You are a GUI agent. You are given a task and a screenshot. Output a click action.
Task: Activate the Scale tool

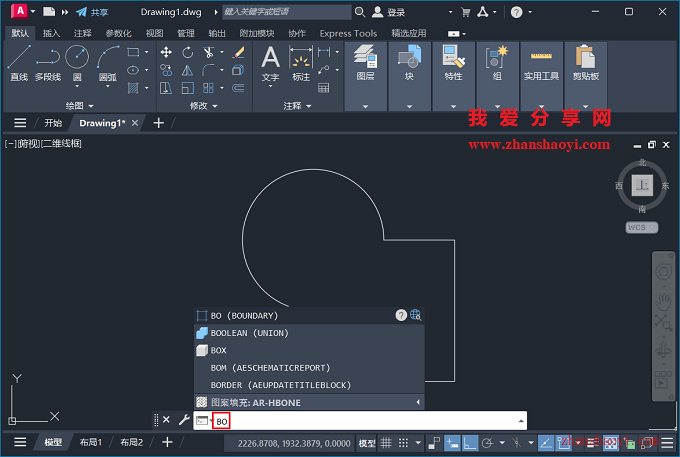click(187, 88)
